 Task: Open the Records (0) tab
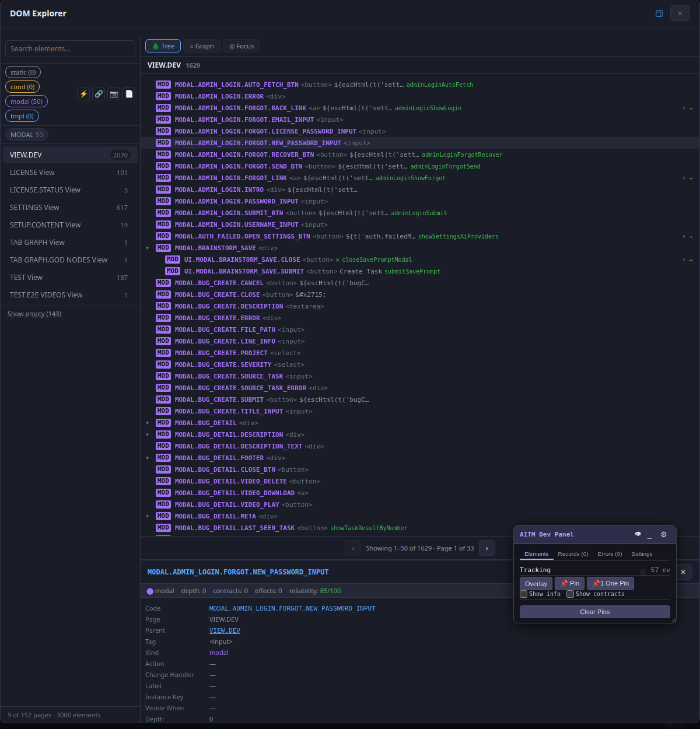point(573,554)
